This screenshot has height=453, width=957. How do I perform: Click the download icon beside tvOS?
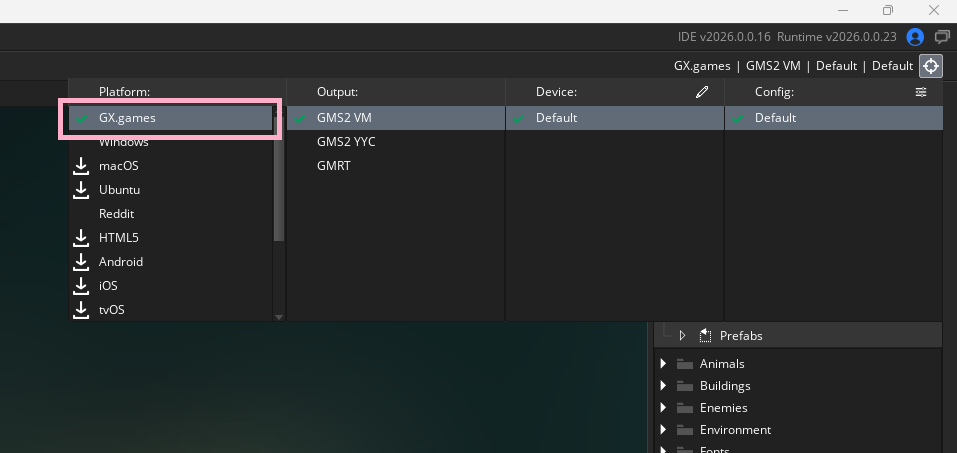81,310
